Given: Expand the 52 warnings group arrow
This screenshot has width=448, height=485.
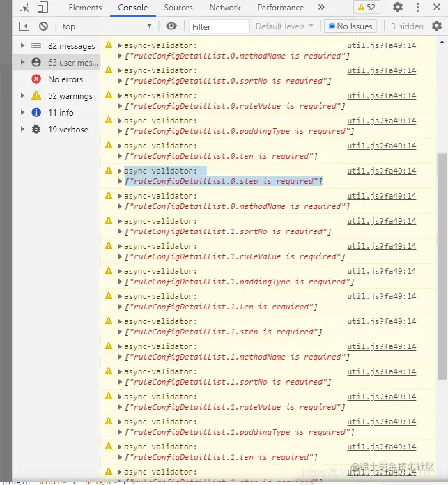Looking at the screenshot, I should point(22,95).
